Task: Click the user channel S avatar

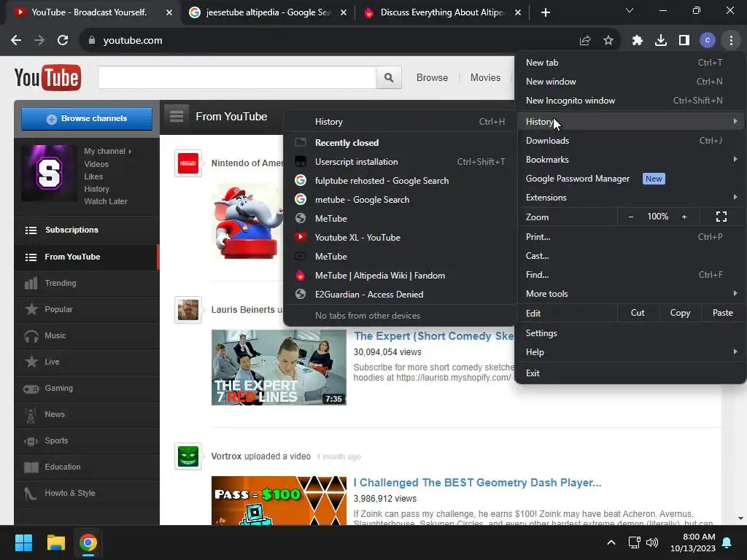Action: tap(49, 174)
